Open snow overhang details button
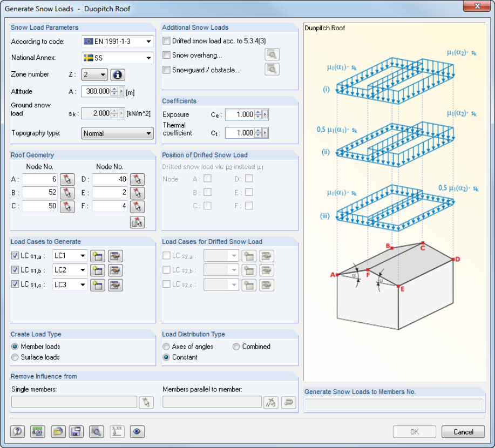Image resolution: width=495 pixels, height=448 pixels. 272,55
